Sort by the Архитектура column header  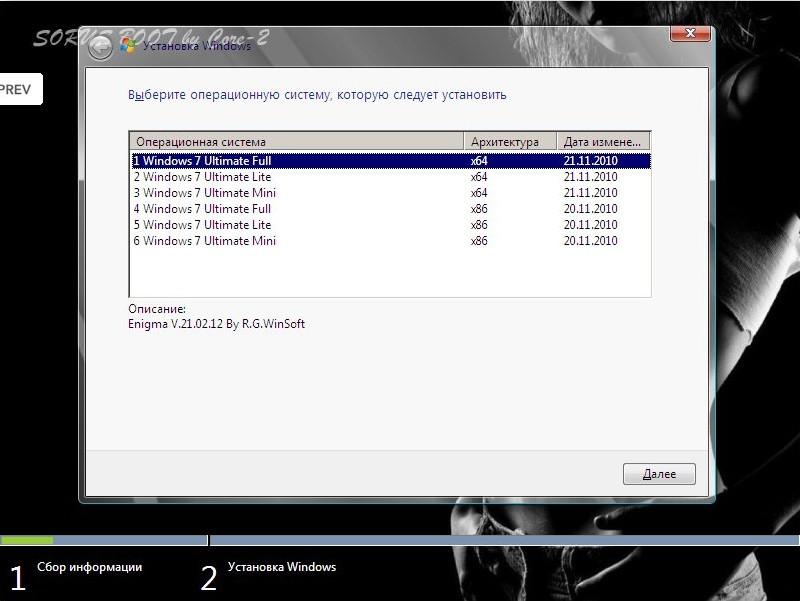(x=510, y=141)
